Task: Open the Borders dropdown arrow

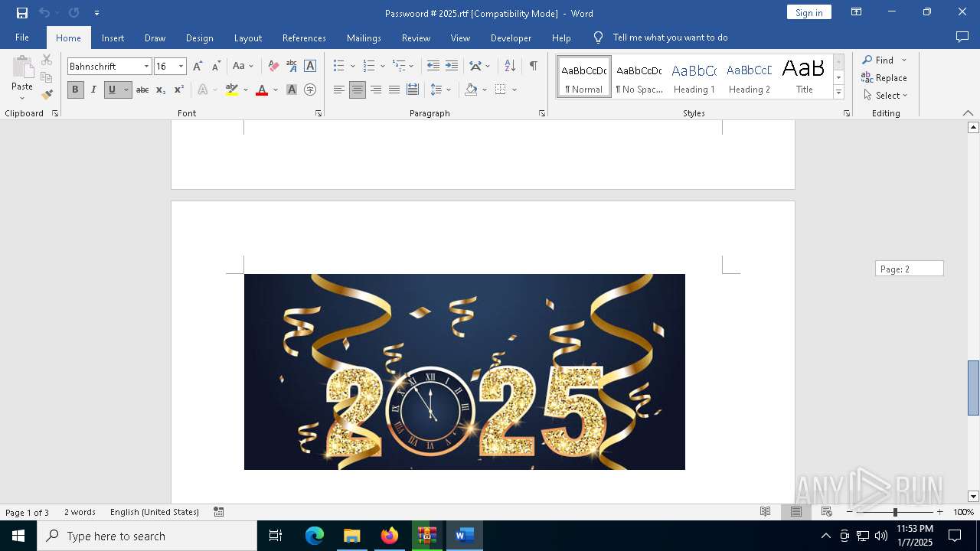Action: click(x=514, y=90)
